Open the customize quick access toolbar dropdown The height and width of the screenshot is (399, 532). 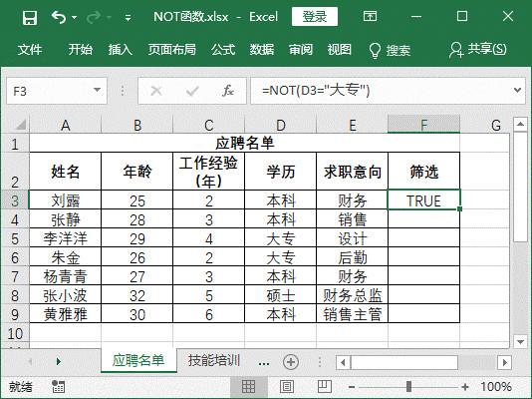click(x=128, y=17)
